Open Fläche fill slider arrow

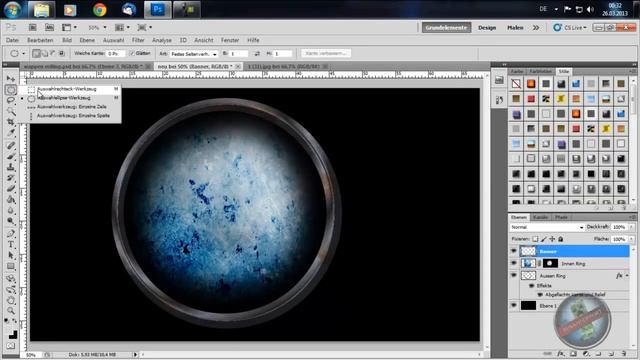point(632,239)
